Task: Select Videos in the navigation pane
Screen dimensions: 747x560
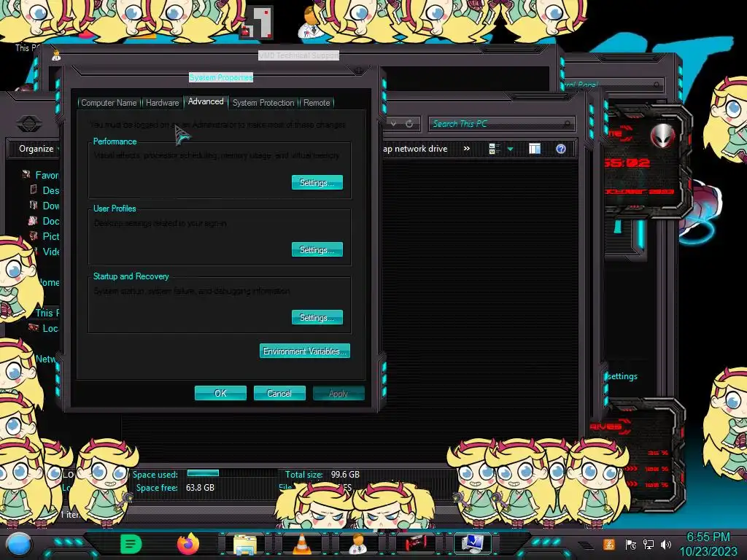Action: click(50, 252)
